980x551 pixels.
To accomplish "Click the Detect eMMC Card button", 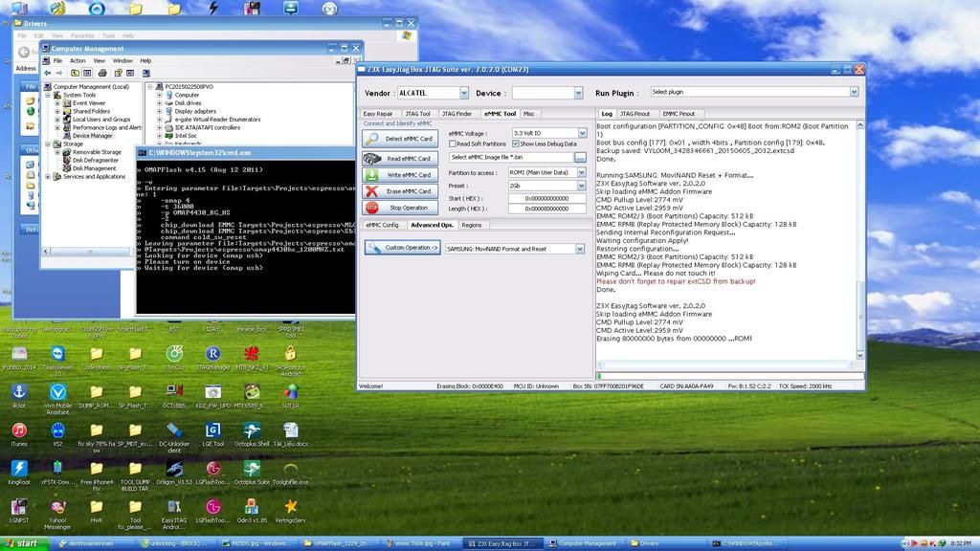I will 400,139.
